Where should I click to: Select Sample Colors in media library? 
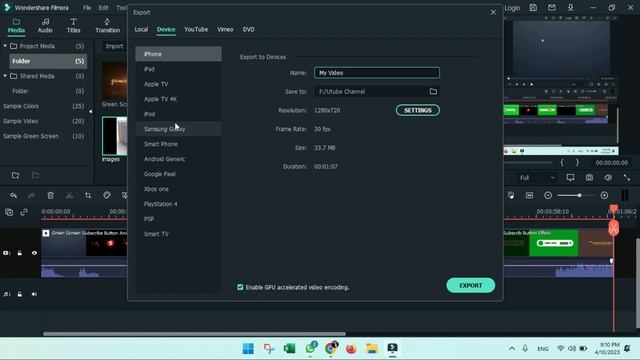[x=21, y=106]
